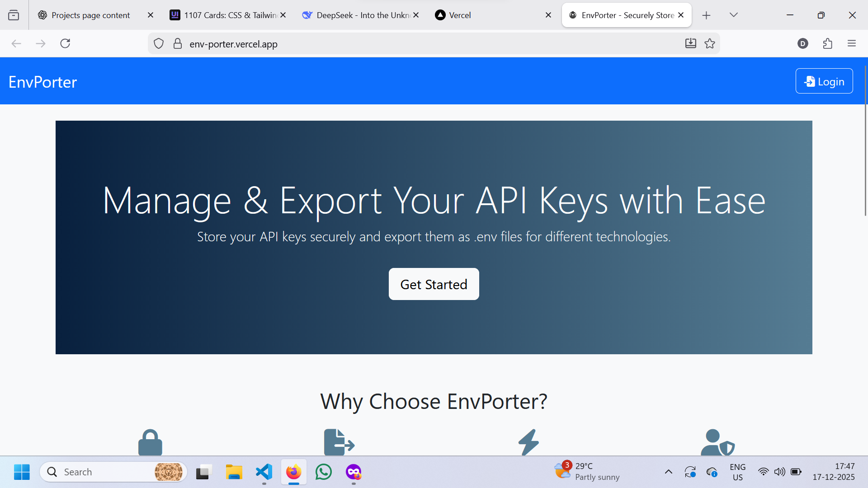
Task: Close the Projects page content tab
Action: (151, 15)
